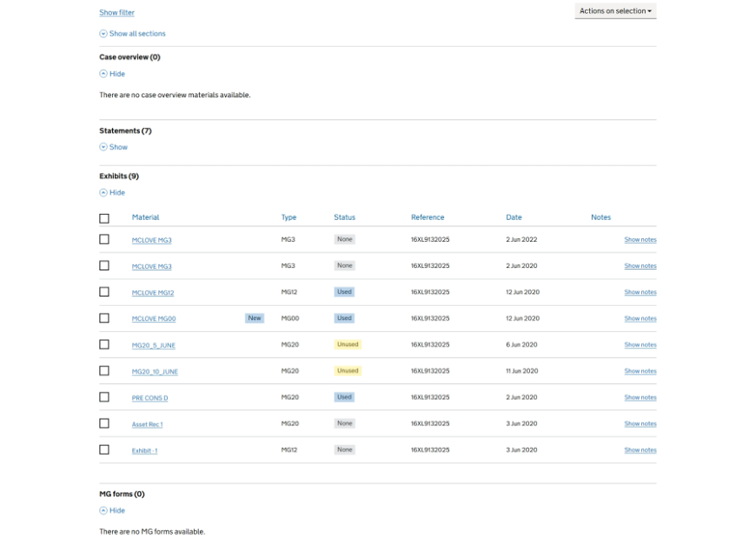
Task: Open the Asset Rec 1 material link
Action: (x=148, y=424)
